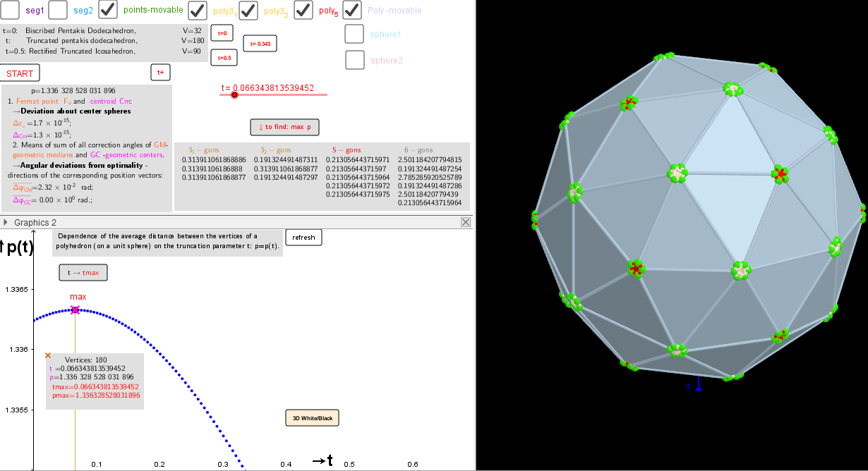Image resolution: width=868 pixels, height=471 pixels.
Task: Enable the seg1 checkbox
Action: (x=11, y=10)
